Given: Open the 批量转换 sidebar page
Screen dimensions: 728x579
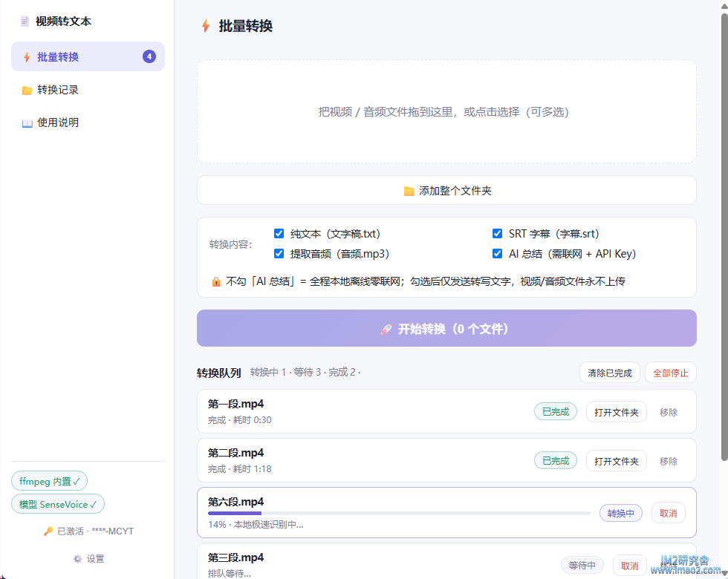Looking at the screenshot, I should click(88, 56).
